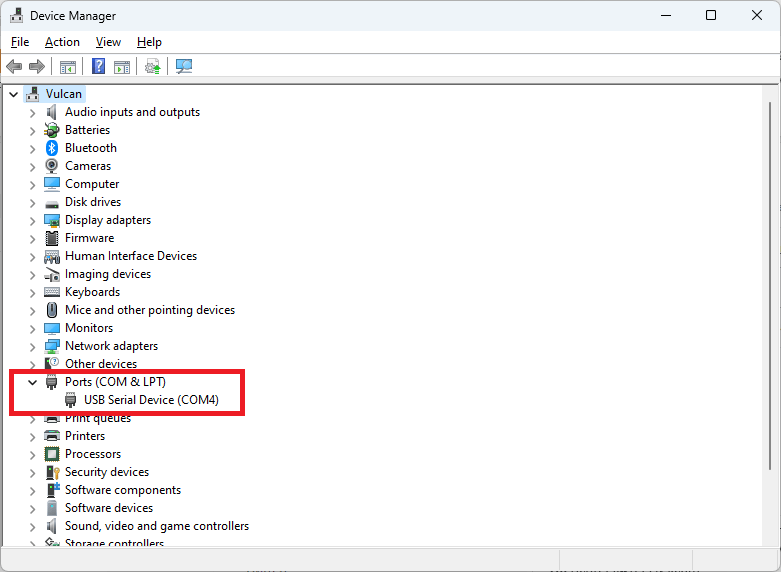Screen dimensions: 781x572
Task: Collapse the Vulcan root node
Action: pos(13,94)
